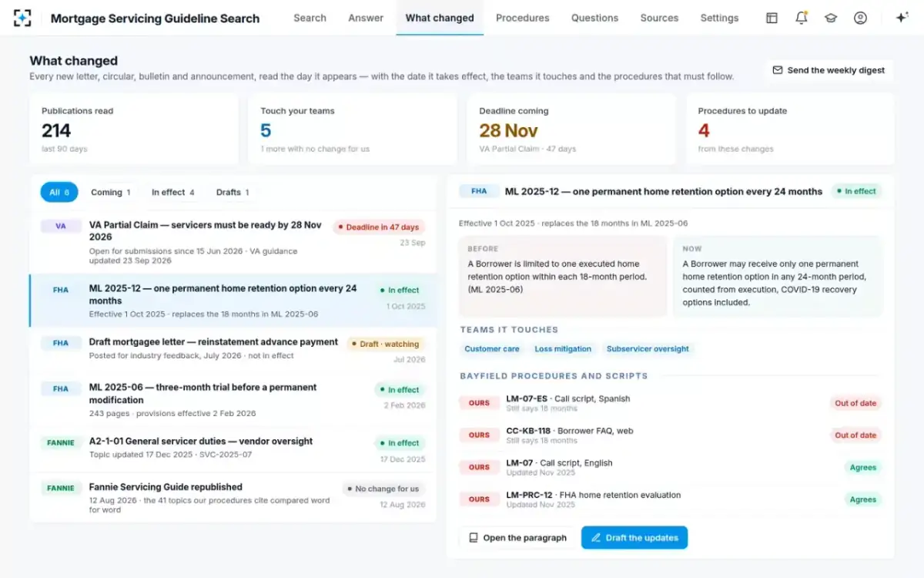This screenshot has height=578, width=924.
Task: Open the Procedures tab
Action: (523, 18)
